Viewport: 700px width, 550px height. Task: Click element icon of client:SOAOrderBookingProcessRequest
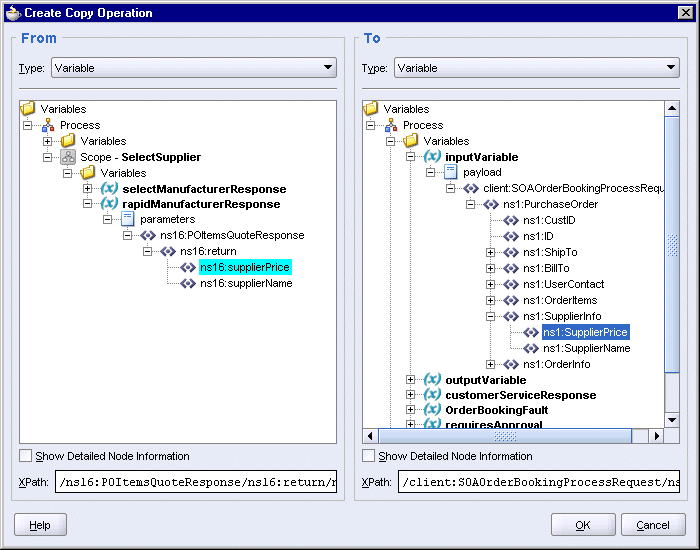[x=471, y=188]
